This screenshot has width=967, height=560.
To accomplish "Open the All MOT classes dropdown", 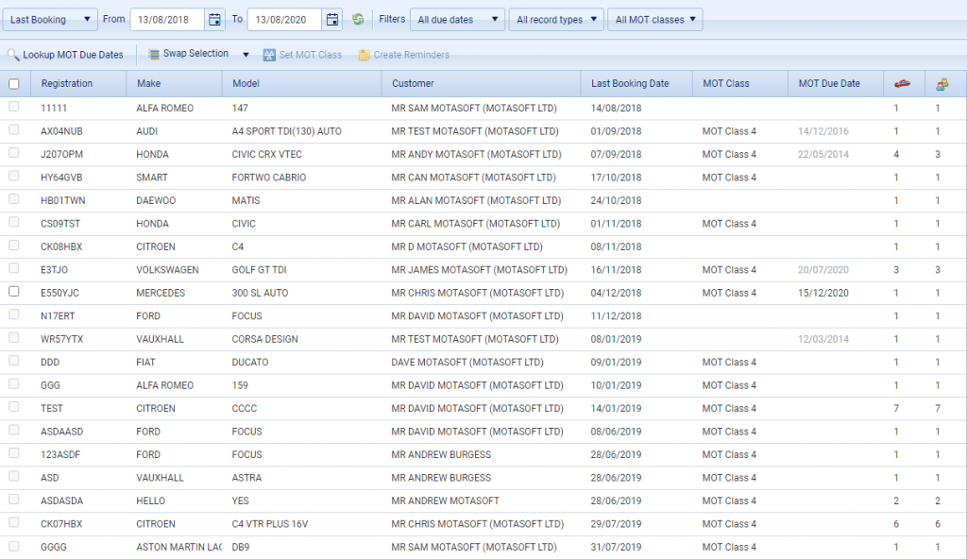I will point(655,20).
